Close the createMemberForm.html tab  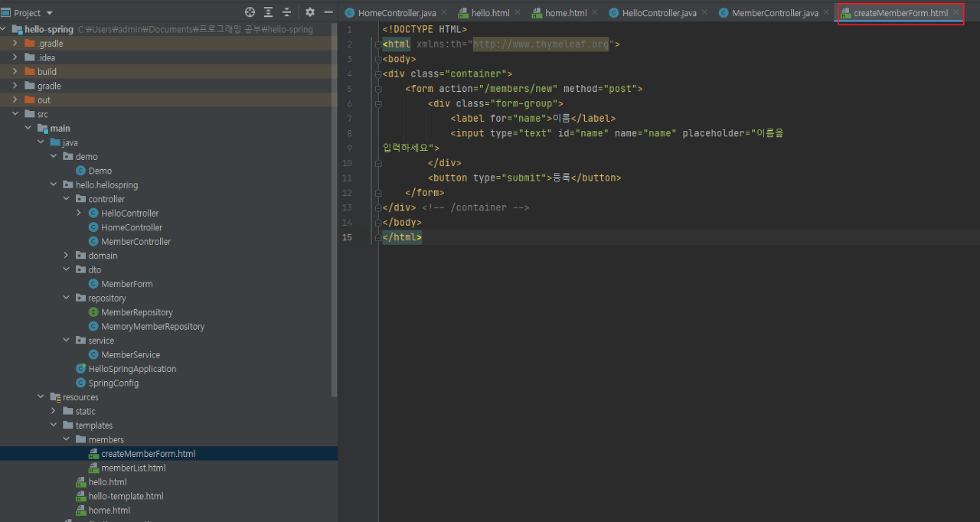[x=955, y=12]
